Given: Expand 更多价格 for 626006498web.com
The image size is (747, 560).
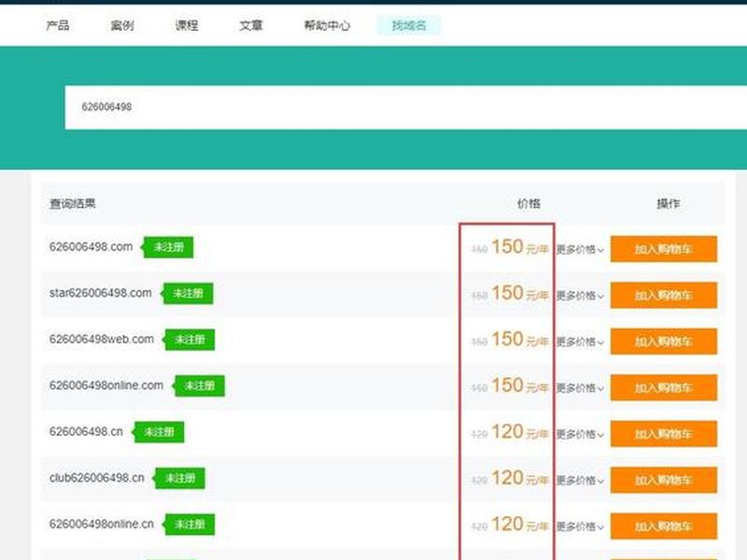Looking at the screenshot, I should [580, 342].
